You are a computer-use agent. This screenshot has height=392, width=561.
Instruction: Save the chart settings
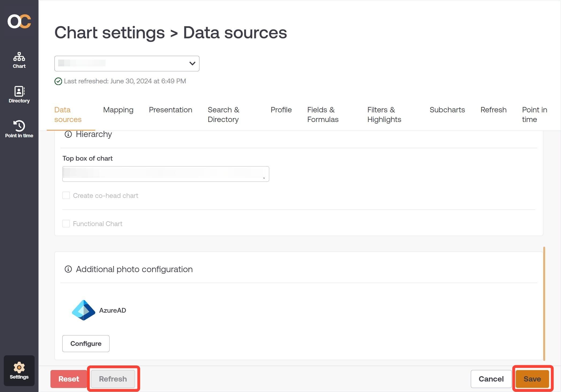pyautogui.click(x=532, y=379)
